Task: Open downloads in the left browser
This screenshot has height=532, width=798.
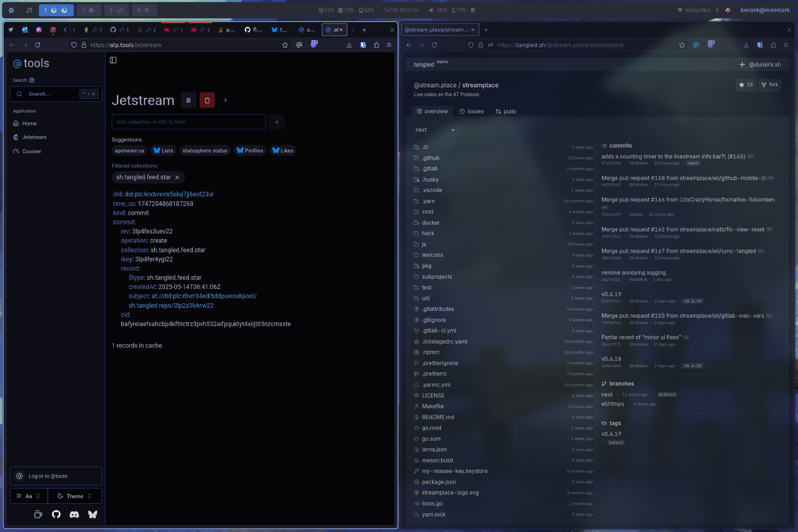Action: point(349,45)
